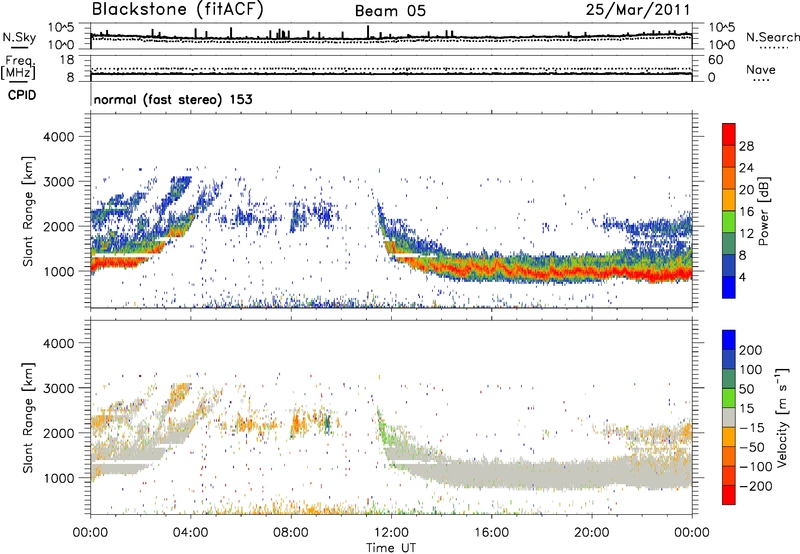Screen dimensions: 800x554
Task: Click the blue top of velocity colorbar
Action: coord(729,340)
